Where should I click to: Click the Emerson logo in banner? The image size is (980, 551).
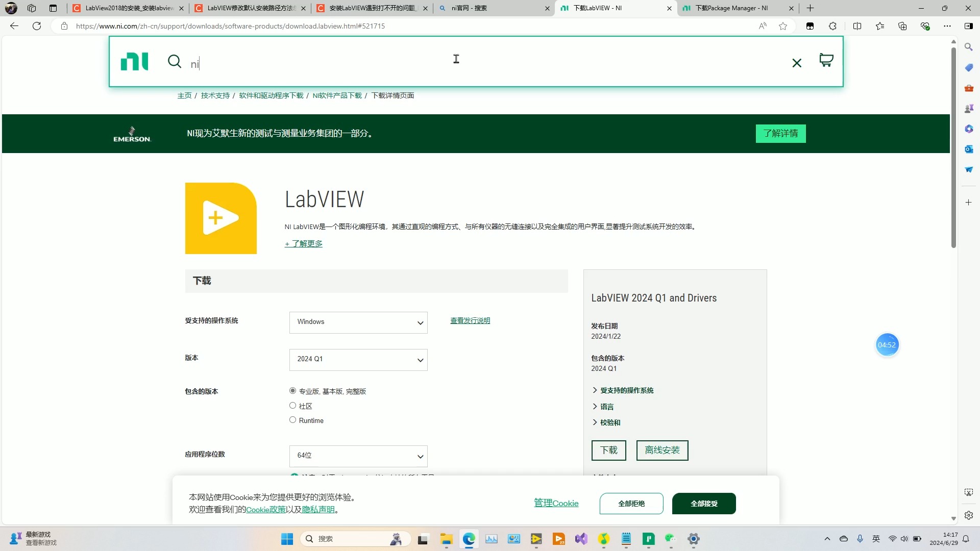(132, 134)
